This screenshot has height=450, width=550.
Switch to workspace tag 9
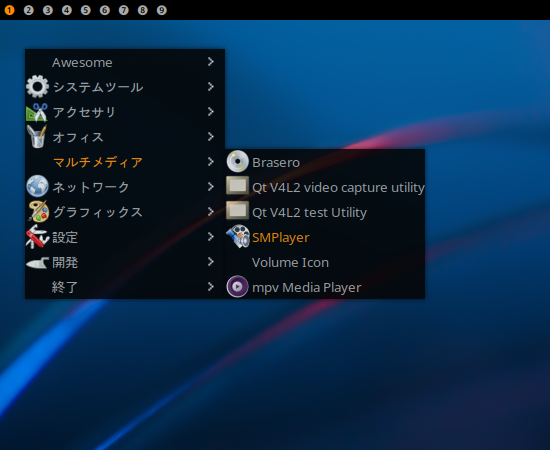(x=161, y=10)
